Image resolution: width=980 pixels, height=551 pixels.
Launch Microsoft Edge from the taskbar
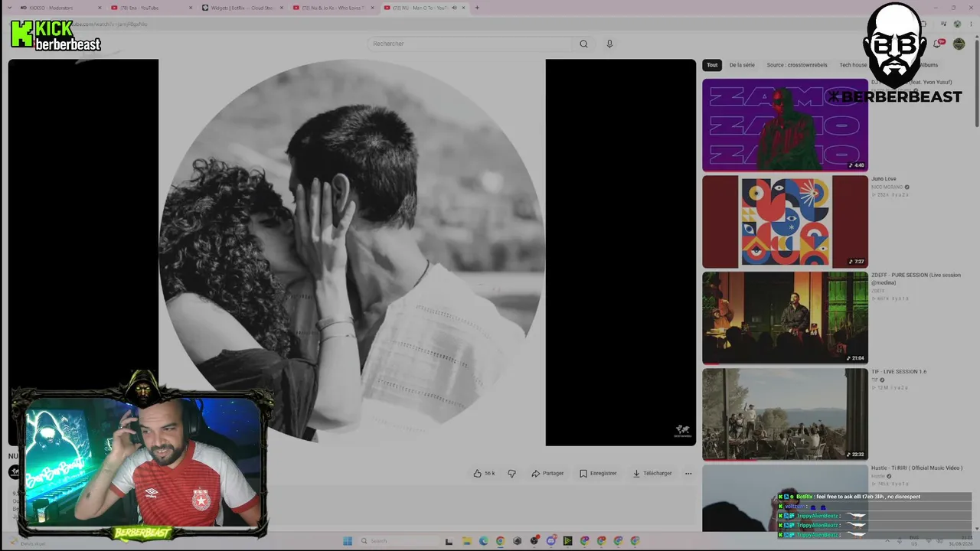[x=483, y=541]
